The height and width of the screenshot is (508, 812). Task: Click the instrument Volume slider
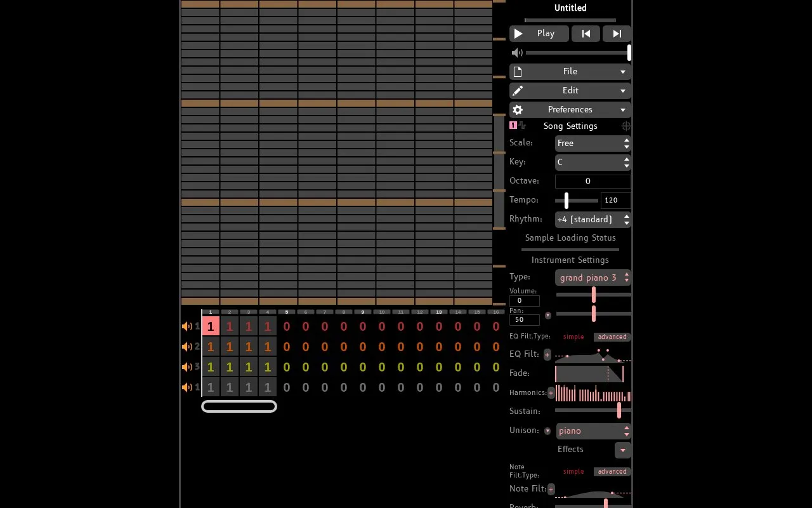(x=594, y=295)
